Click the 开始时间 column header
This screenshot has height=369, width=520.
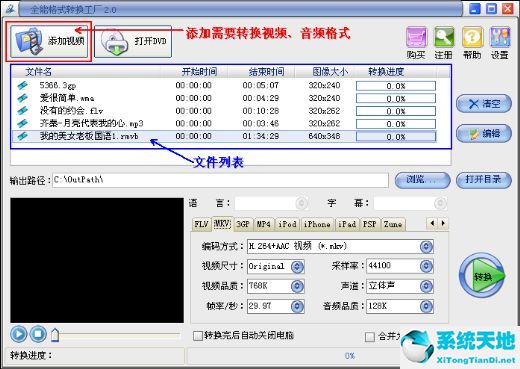pos(195,72)
